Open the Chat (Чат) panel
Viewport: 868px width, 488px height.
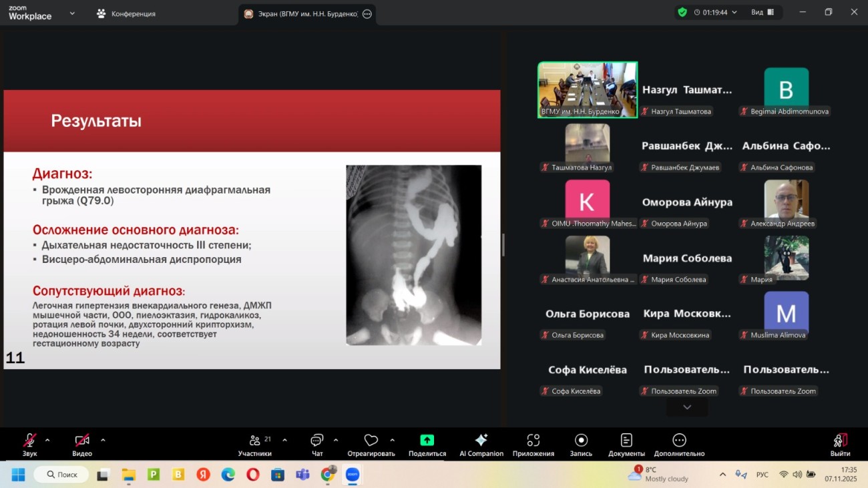pos(317,445)
